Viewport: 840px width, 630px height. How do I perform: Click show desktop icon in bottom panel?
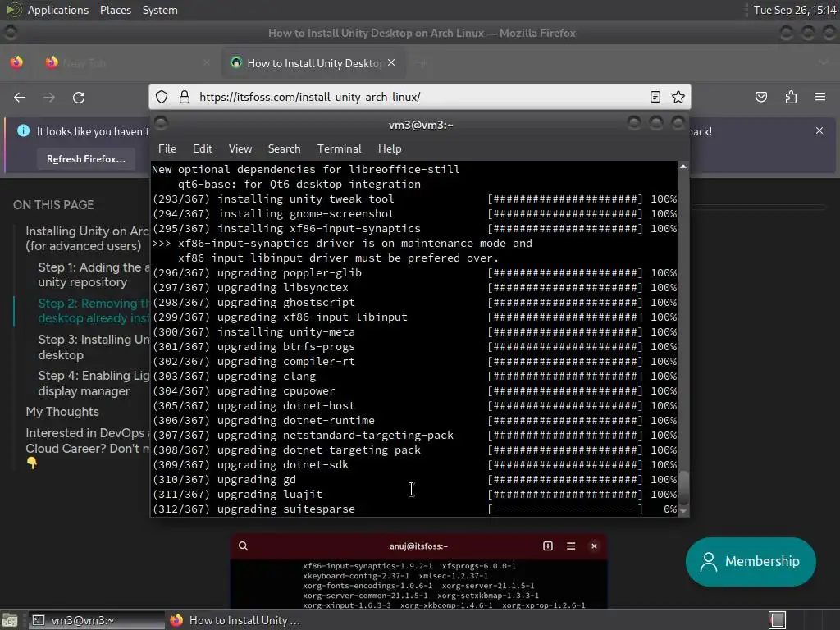(x=10, y=620)
